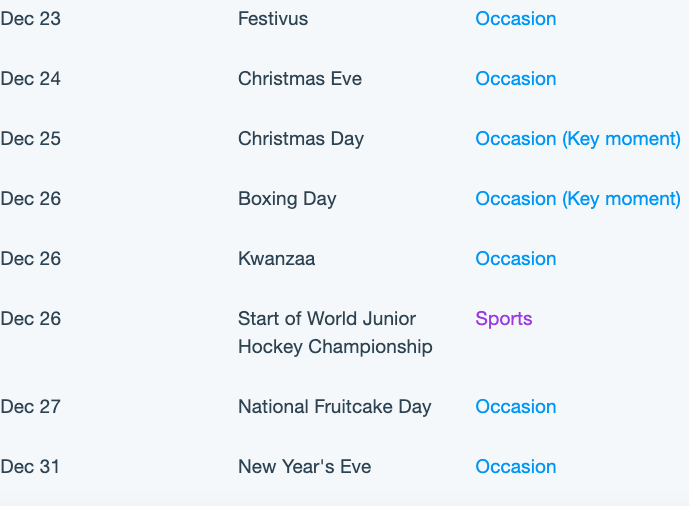Open the Occasion link for Christmas Eve
The width and height of the screenshot is (690, 506).
(516, 79)
